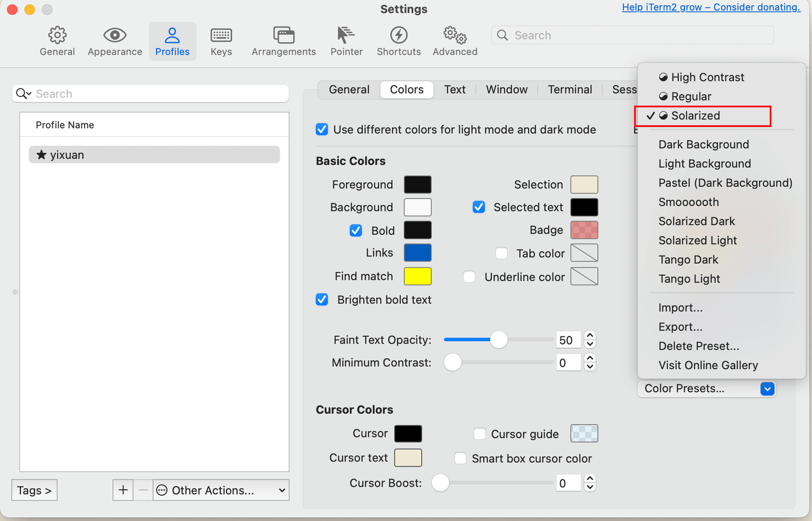The width and height of the screenshot is (812, 521).
Task: Click the plus icon to add profile
Action: (x=123, y=490)
